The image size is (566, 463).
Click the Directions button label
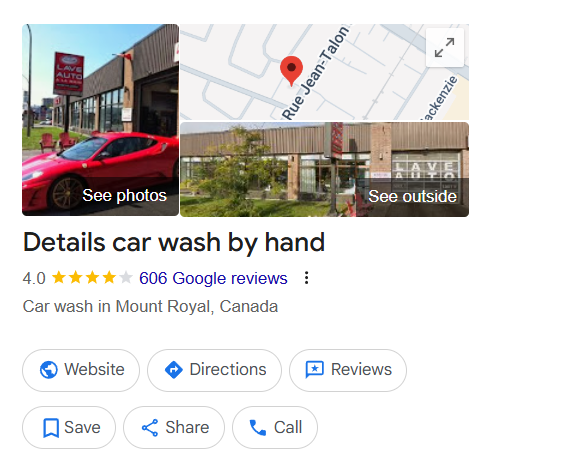(228, 370)
